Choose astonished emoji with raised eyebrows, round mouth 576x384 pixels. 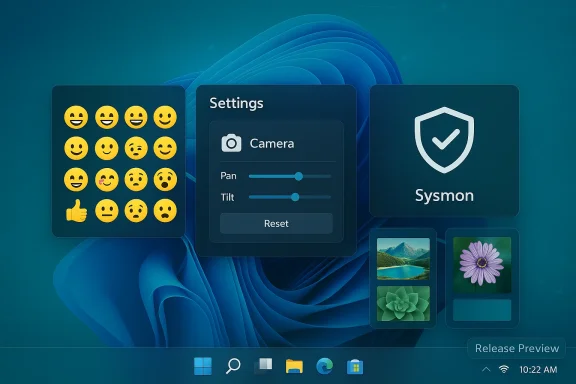tap(165, 180)
